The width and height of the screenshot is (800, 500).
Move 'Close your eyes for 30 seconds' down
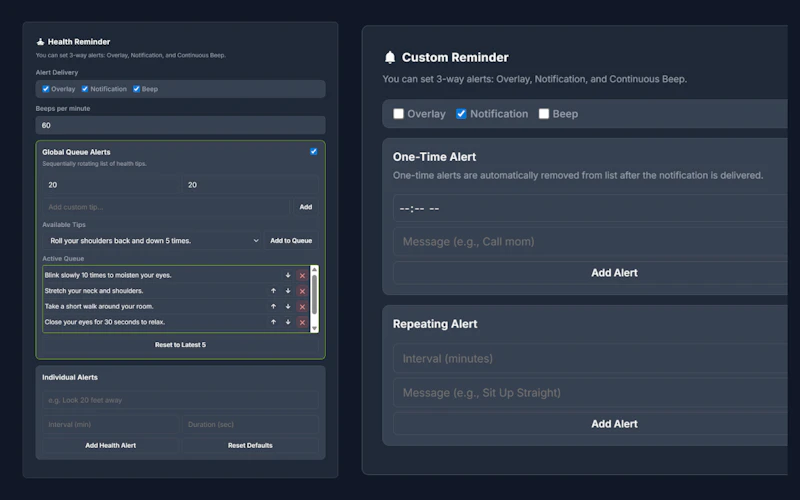tap(288, 322)
